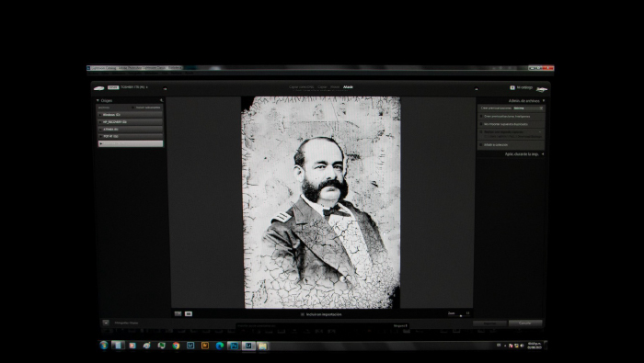Select the Añadir import mode tab
The image size is (644, 363).
(348, 87)
